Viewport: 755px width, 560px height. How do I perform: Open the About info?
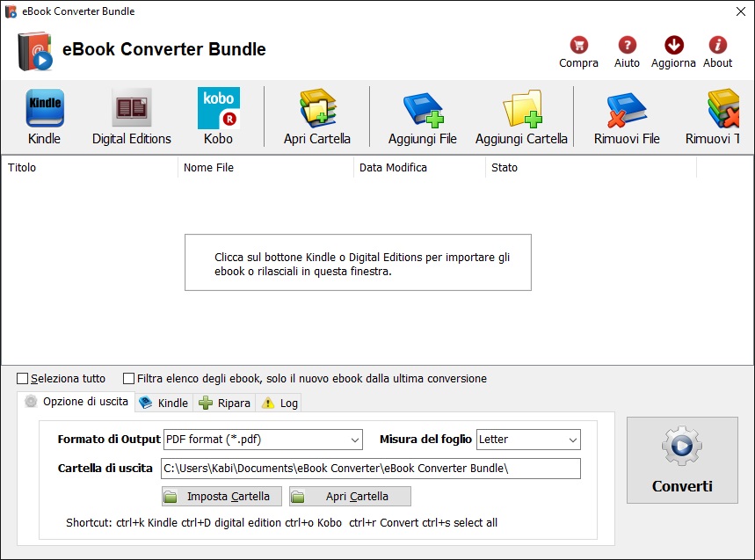tap(717, 45)
